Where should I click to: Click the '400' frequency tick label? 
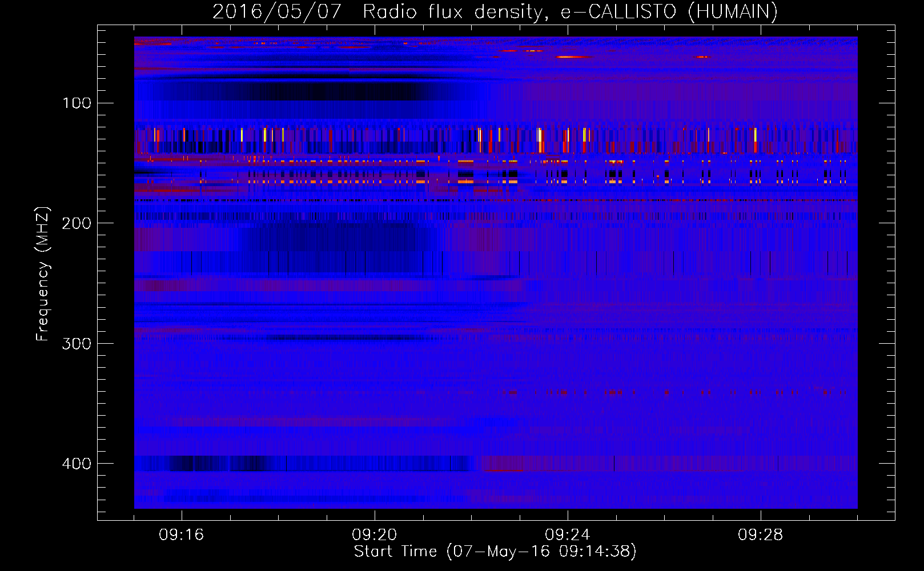click(x=77, y=464)
